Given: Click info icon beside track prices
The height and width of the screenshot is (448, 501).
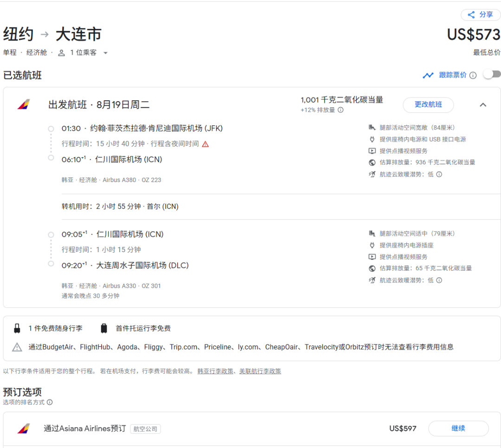Looking at the screenshot, I should coord(473,75).
